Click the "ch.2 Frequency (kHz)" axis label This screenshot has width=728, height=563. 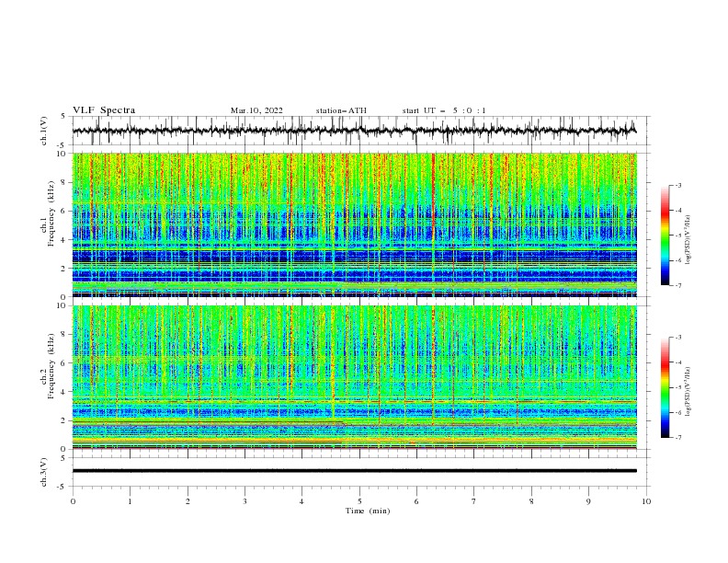tap(48, 366)
